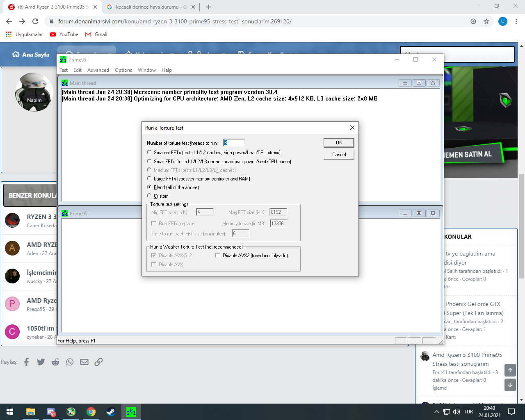Toggle Disable AVX2 checkbox

pyautogui.click(x=218, y=255)
